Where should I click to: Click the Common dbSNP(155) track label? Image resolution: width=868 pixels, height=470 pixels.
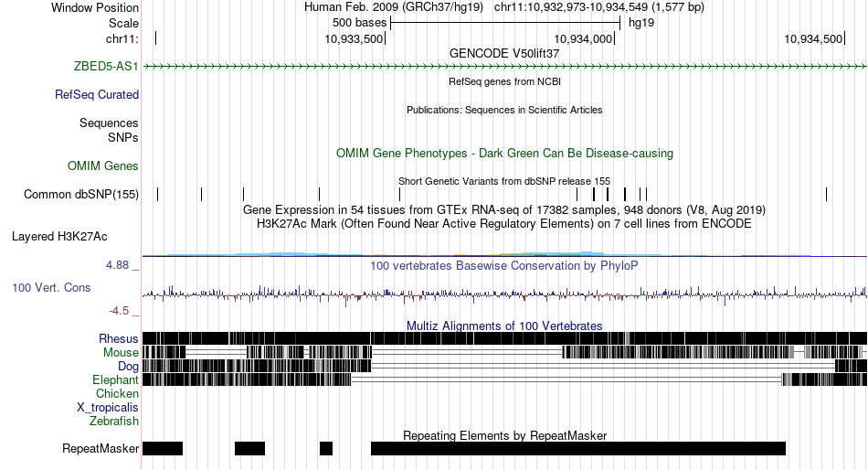click(x=81, y=195)
